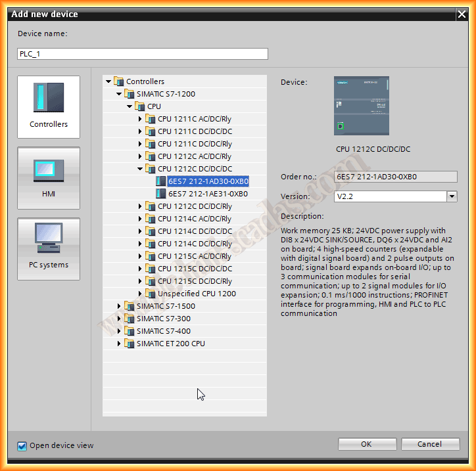Screen dimensions: 476x471
Task: Click the Device name input field
Action: tap(143, 54)
